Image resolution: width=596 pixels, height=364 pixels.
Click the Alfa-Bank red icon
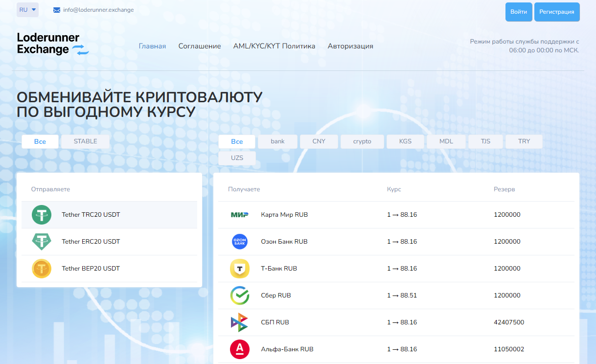pyautogui.click(x=240, y=349)
